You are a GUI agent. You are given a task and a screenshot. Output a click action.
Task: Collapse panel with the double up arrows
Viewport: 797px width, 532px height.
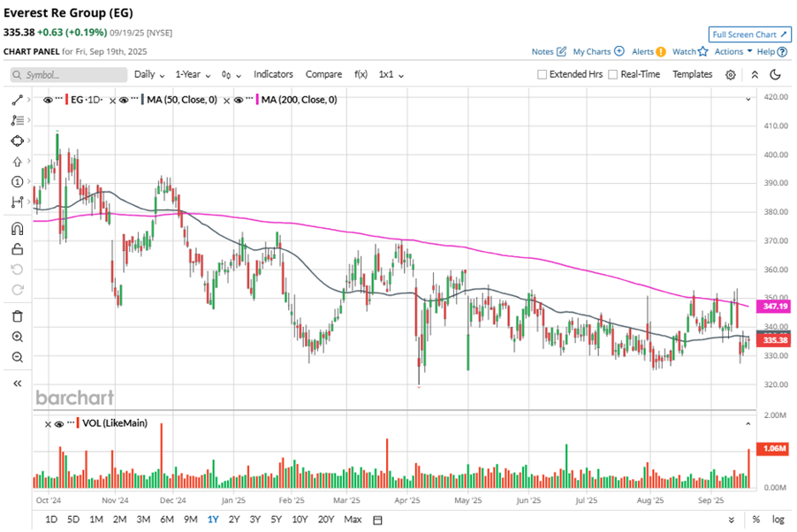(755, 75)
